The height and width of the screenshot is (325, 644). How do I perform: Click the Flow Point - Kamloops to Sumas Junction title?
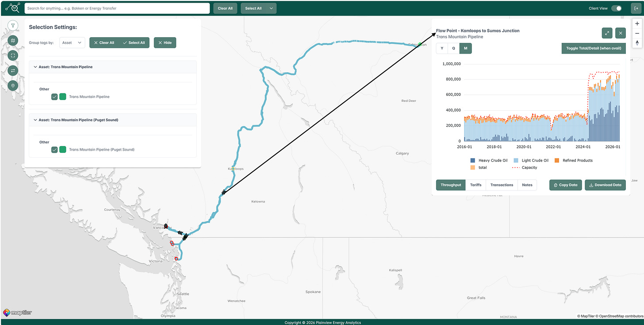coord(478,31)
